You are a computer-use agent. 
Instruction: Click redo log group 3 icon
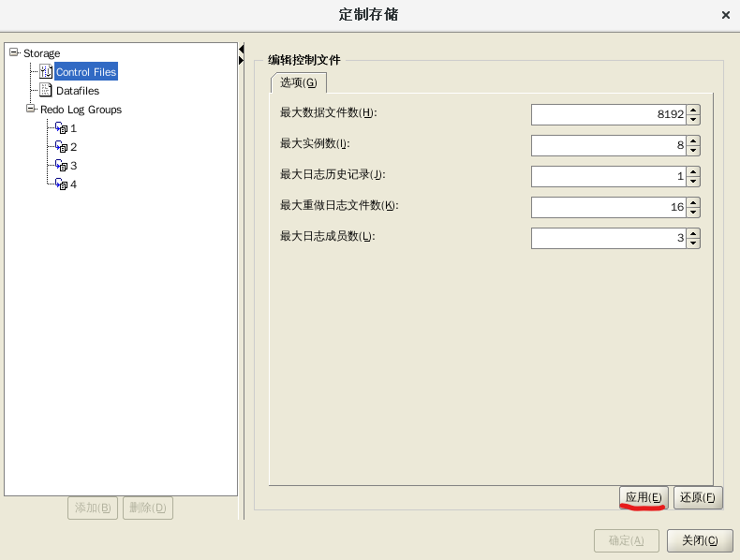coord(61,166)
